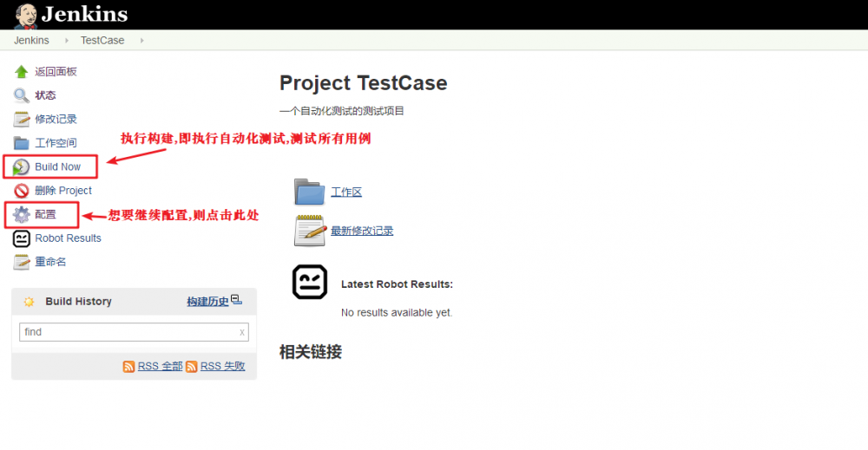Expand the breadcrumb arrow after Jenkins
The width and height of the screenshot is (868, 450).
click(x=67, y=41)
